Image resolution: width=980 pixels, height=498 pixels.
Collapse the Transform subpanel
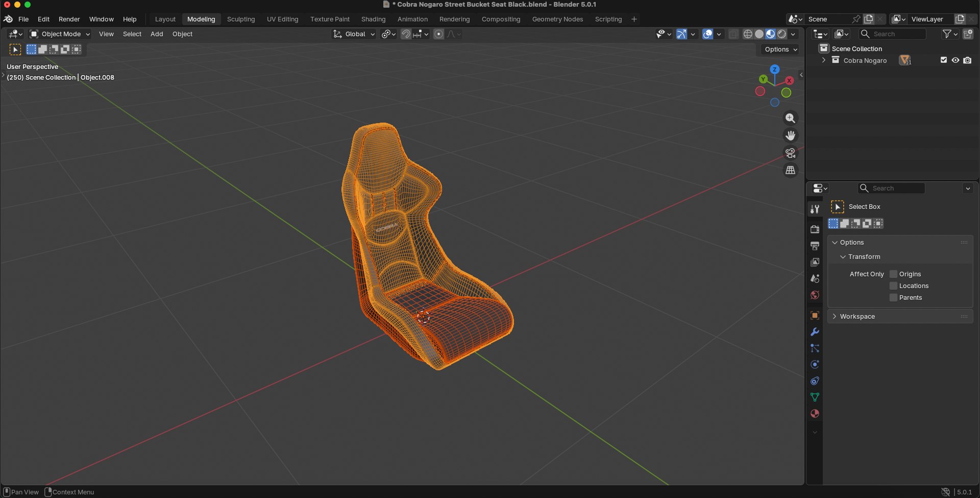click(864, 257)
